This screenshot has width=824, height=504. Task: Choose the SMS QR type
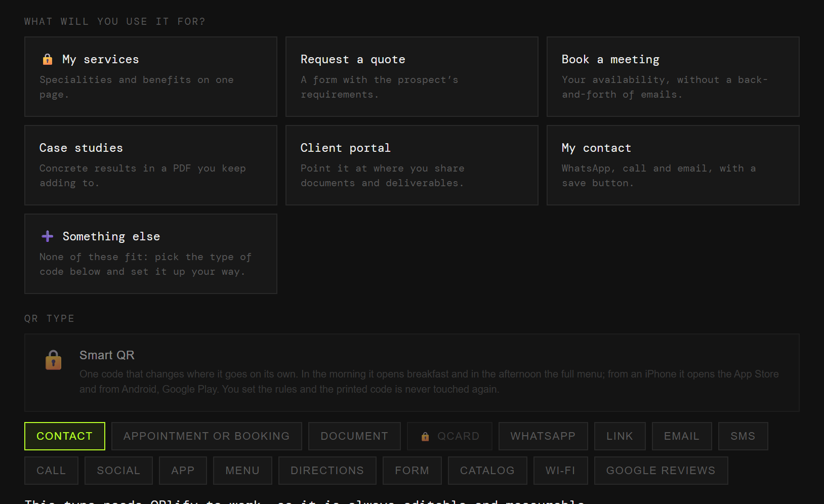pos(743,436)
